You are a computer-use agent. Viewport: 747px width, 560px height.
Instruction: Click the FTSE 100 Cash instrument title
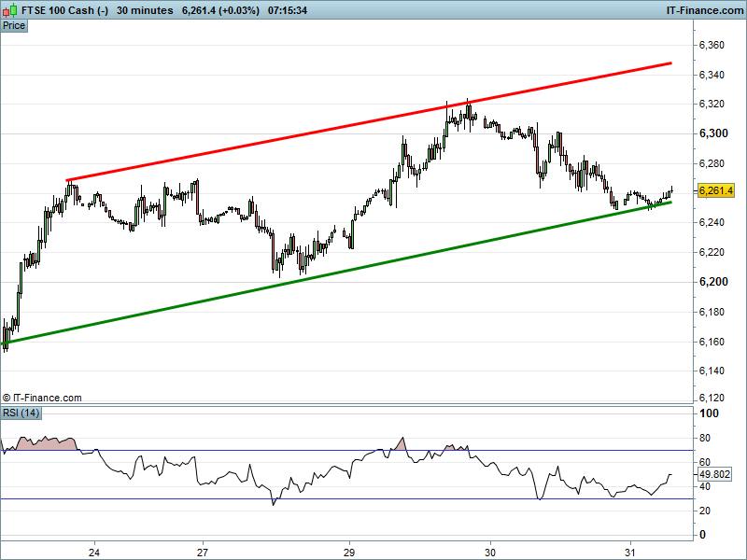coord(55,10)
